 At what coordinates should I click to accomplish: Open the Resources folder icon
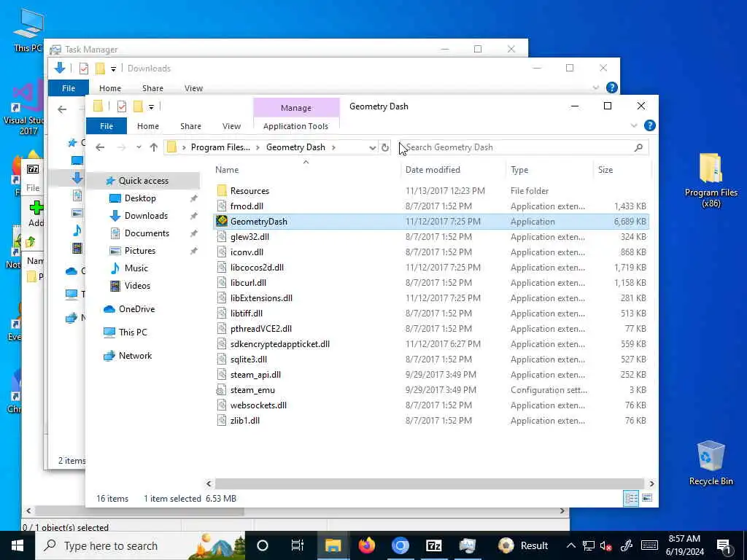[222, 190]
